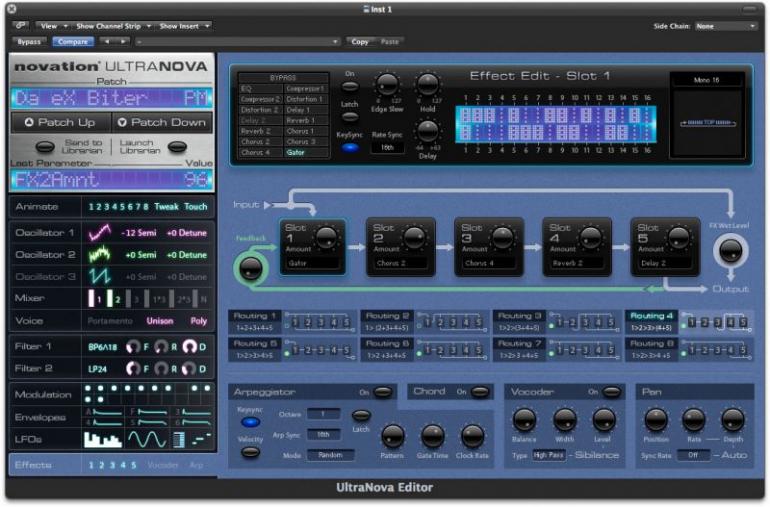Open the Side Chain None dropdown
This screenshot has height=507, width=770.
tap(725, 26)
